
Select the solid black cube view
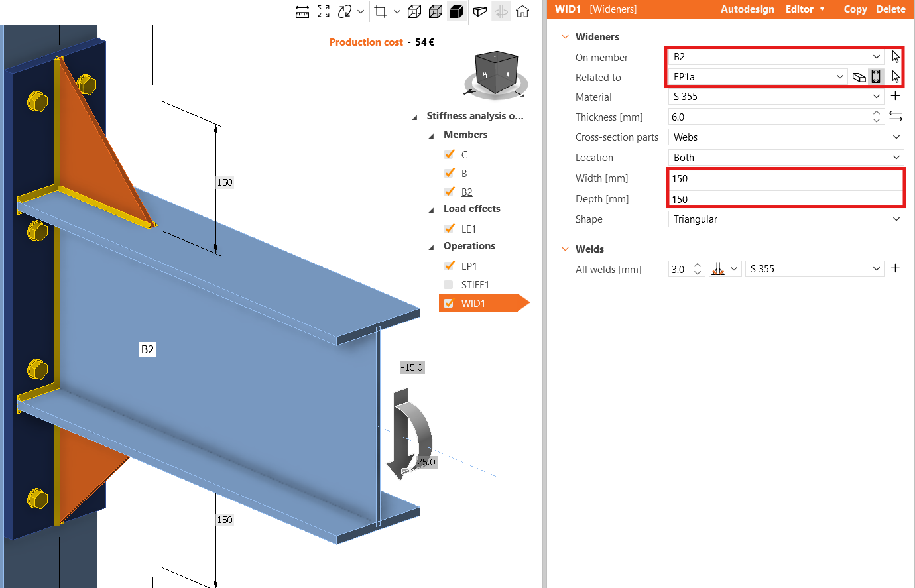pyautogui.click(x=457, y=11)
